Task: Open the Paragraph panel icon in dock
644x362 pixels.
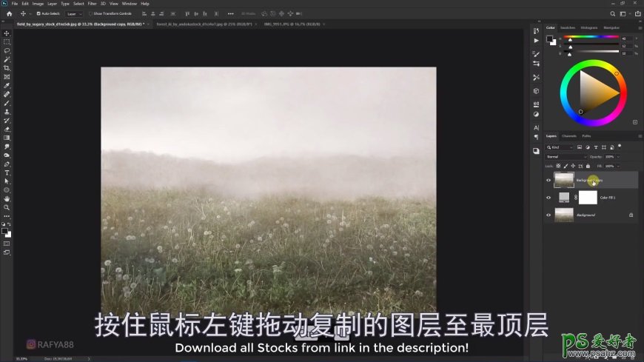Action: coord(536,137)
